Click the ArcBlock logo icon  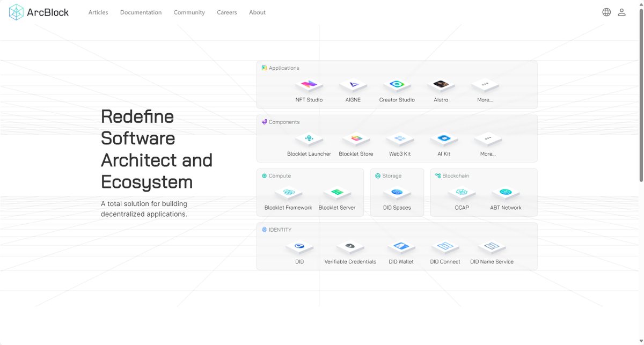point(17,12)
